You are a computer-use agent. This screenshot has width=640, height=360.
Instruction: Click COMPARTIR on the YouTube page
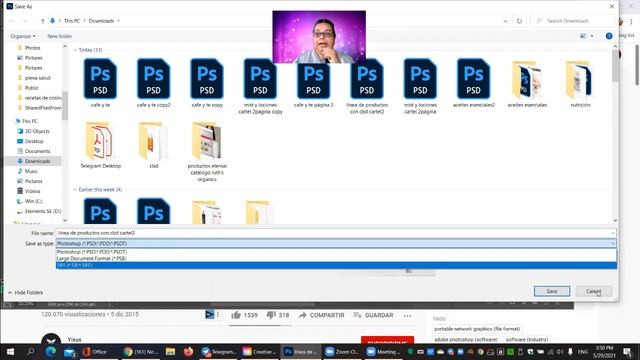(321, 315)
